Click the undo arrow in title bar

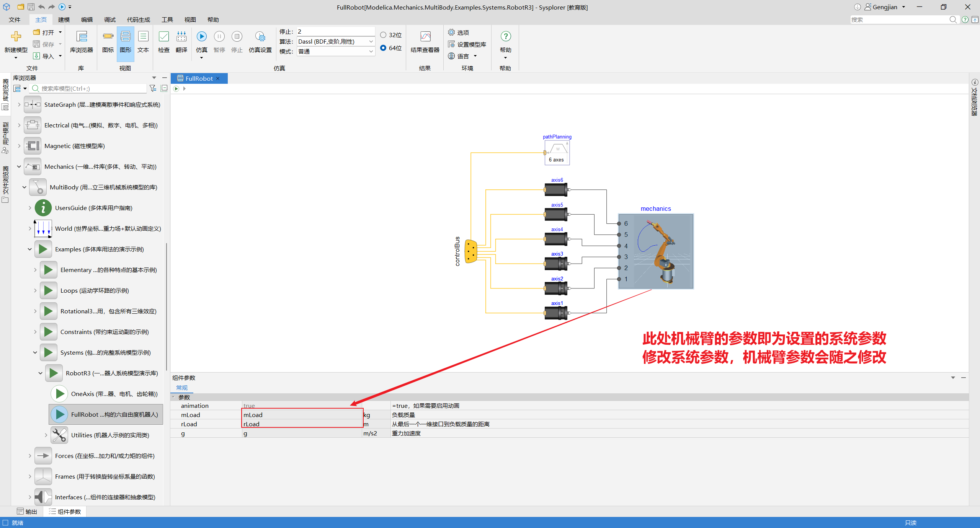(41, 7)
